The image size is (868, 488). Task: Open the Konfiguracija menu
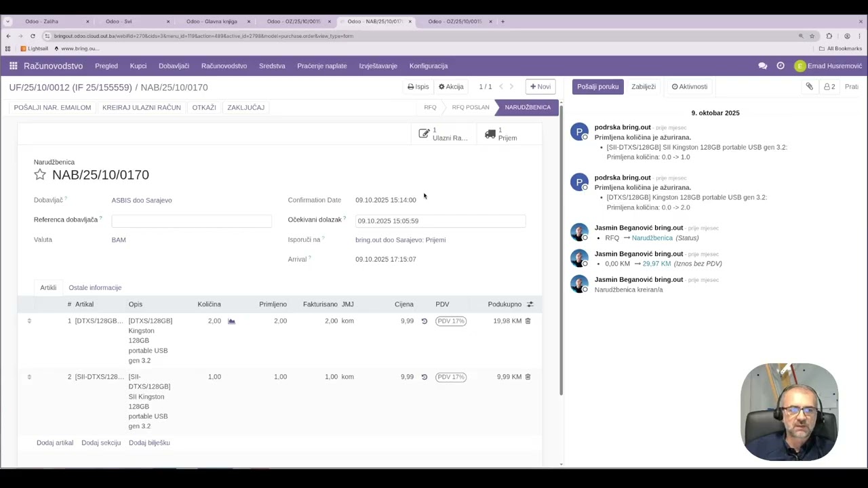pyautogui.click(x=429, y=66)
